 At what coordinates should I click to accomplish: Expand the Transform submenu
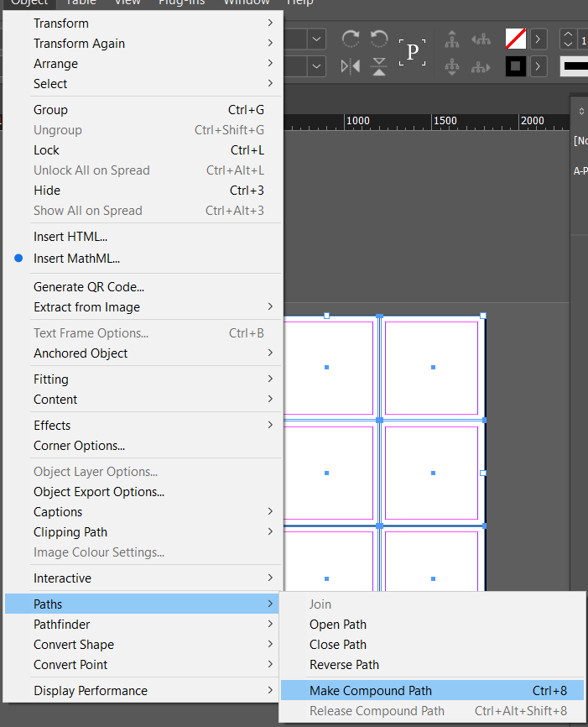pyautogui.click(x=61, y=23)
